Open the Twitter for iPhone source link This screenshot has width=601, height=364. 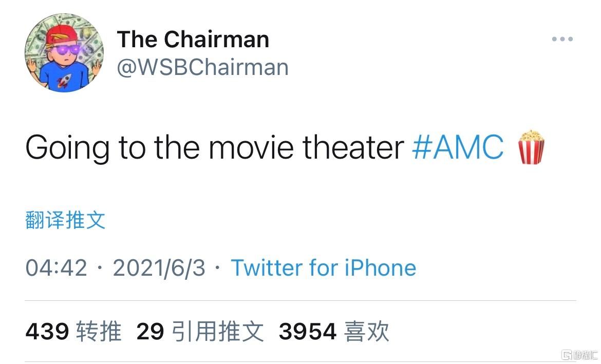[323, 267]
